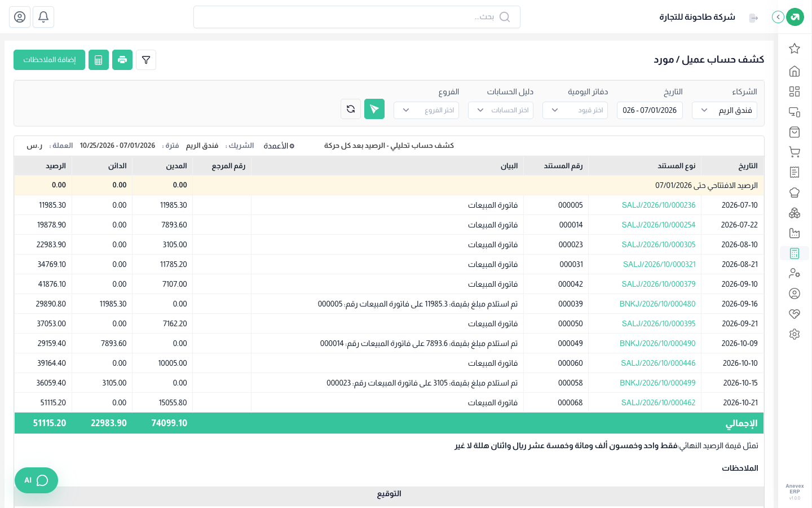
Task: Click the search box بحث
Action: point(357,17)
